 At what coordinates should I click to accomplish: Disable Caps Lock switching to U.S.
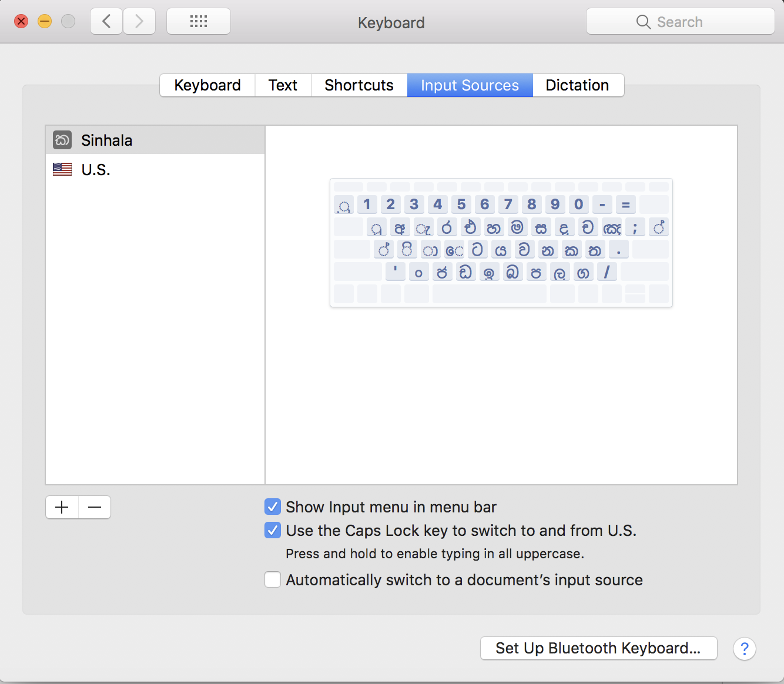click(x=272, y=530)
